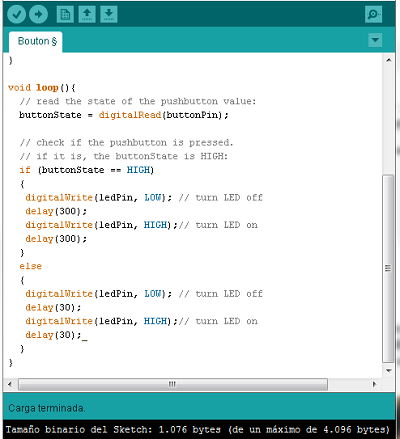Save the sketch with the down-arrow icon
The width and height of the screenshot is (400, 439).
109,14
